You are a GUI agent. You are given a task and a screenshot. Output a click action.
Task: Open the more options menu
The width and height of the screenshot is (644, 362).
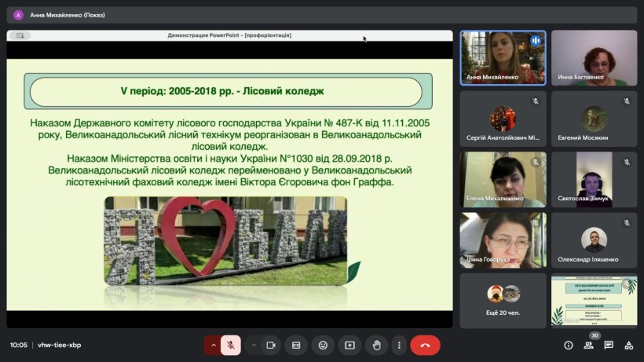point(399,346)
